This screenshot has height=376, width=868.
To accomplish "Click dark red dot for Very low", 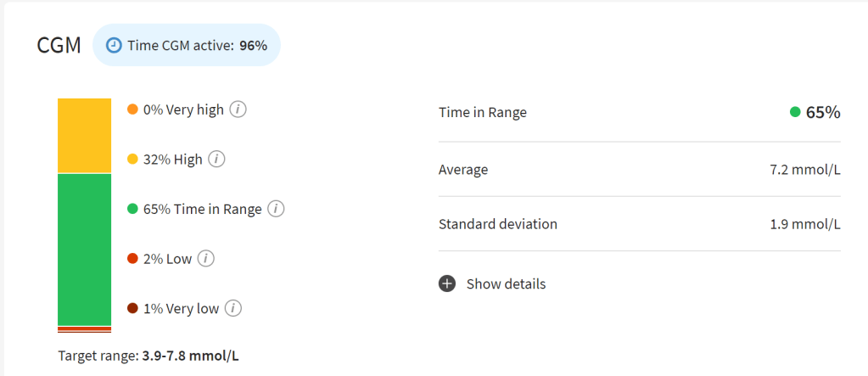I will pos(132,308).
